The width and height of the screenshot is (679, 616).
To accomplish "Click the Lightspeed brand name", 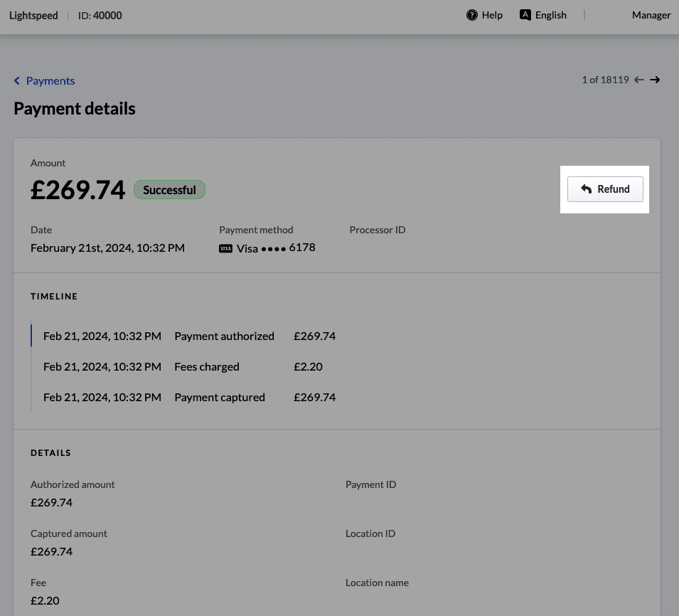I will (33, 15).
